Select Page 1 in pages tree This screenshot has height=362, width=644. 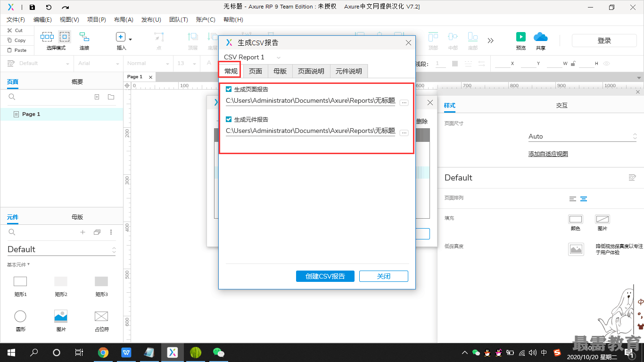tap(62, 114)
